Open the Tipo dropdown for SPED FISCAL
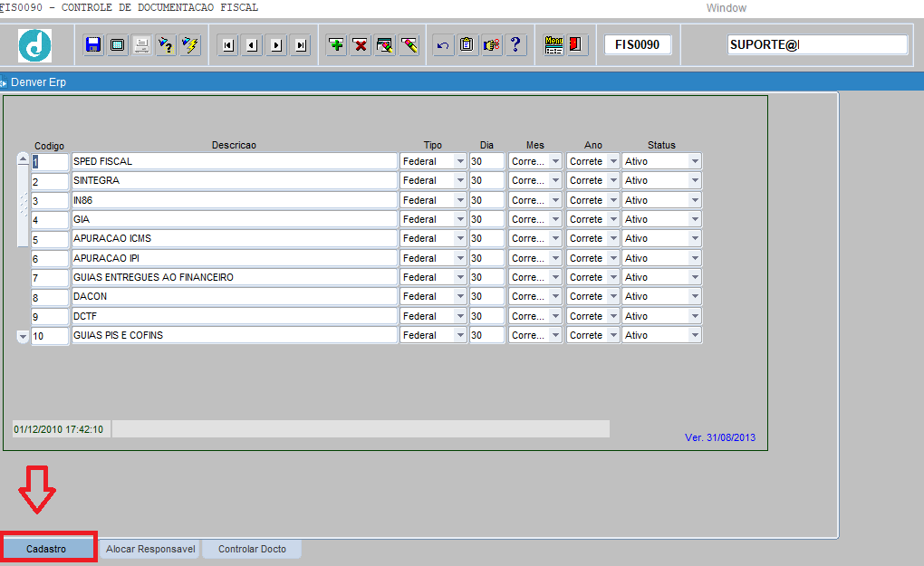The height and width of the screenshot is (566, 924). [459, 160]
